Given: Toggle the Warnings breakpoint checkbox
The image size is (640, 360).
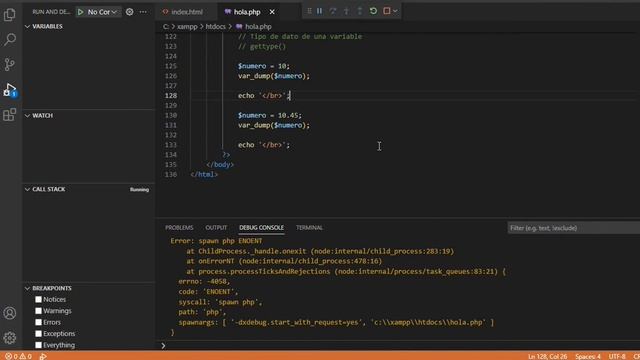Looking at the screenshot, I should point(38,311).
